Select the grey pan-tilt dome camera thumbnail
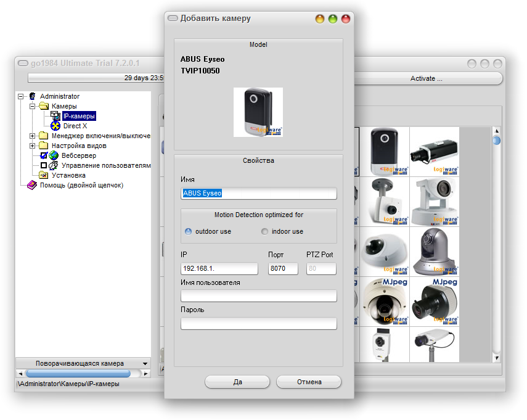Image resolution: width=527 pixels, height=420 pixels. click(435, 252)
